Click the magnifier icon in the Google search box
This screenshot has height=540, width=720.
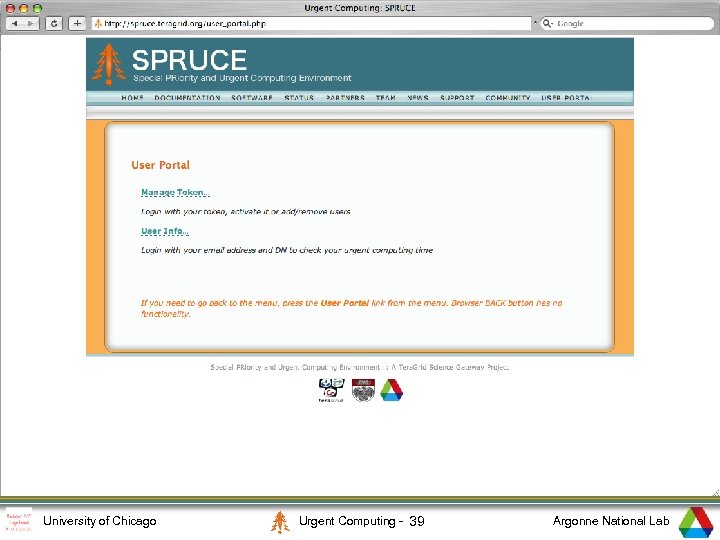[x=547, y=23]
